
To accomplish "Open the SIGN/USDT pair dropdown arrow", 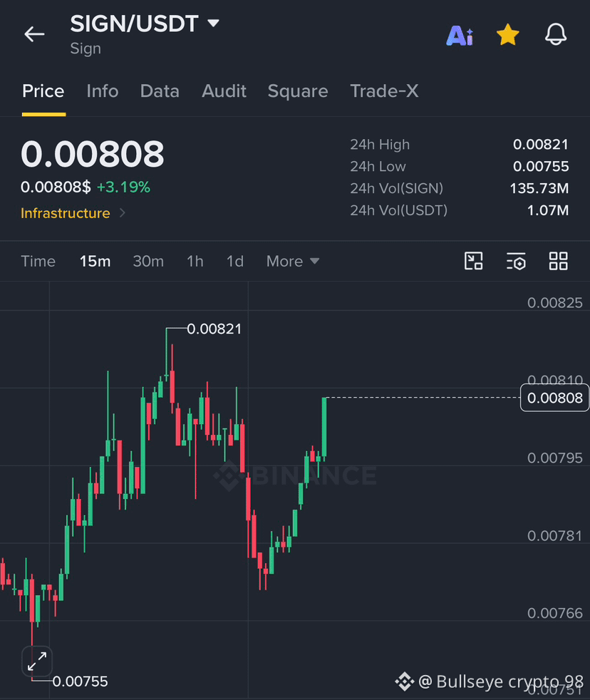I will click(213, 23).
